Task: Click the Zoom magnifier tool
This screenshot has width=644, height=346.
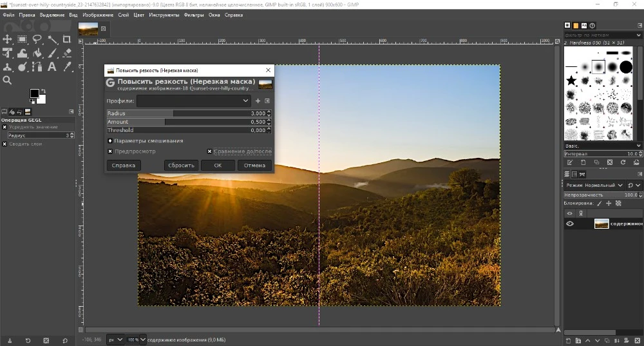Action: tap(8, 80)
